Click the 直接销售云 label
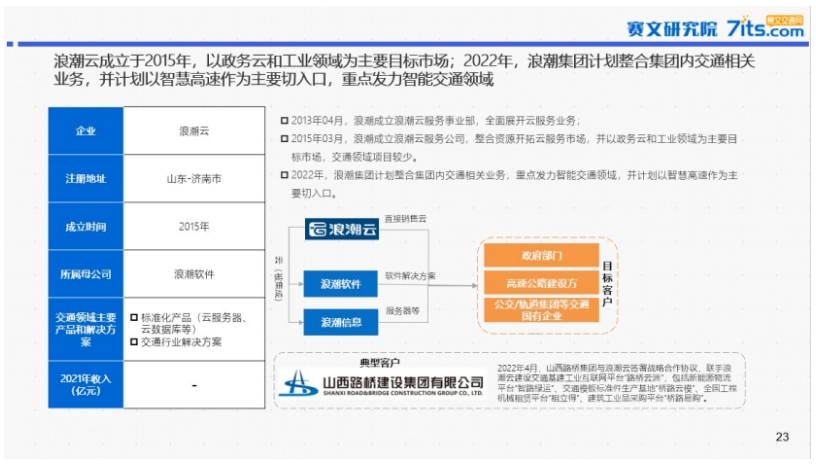Viewport: 816px width, 466px height. (x=405, y=219)
